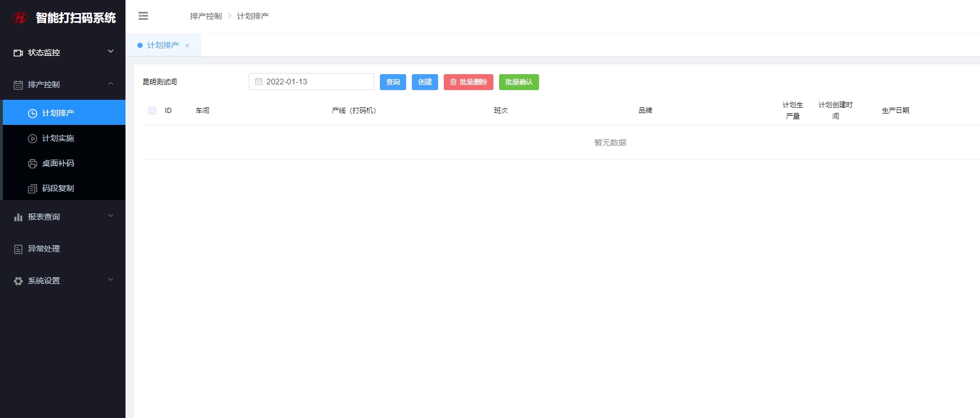Click the ID column header

[x=168, y=111]
